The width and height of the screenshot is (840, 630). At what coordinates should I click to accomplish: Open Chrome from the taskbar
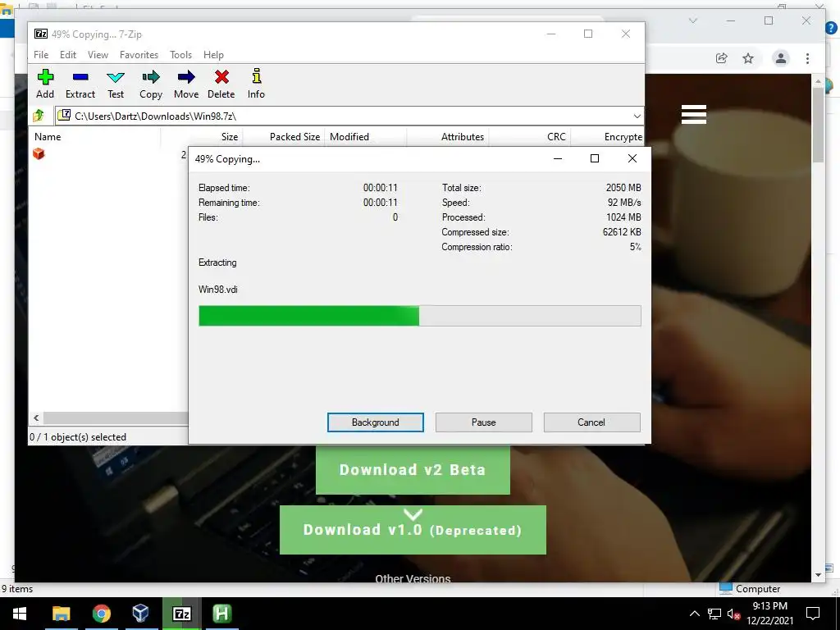coord(101,614)
